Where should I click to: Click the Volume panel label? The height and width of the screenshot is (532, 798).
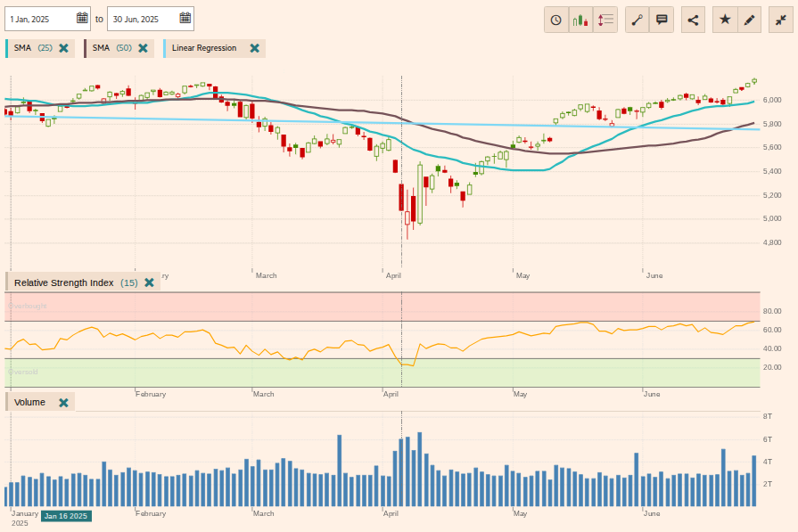coord(29,402)
